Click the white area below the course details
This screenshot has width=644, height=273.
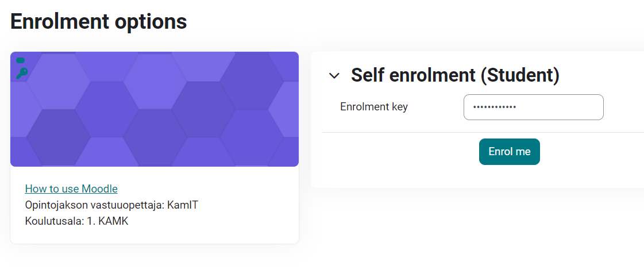(x=155, y=236)
